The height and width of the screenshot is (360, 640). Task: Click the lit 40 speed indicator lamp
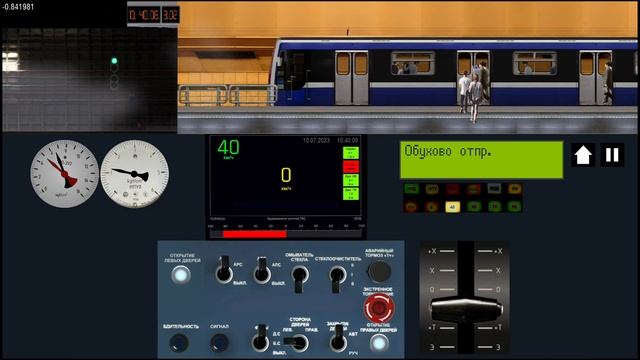pyautogui.click(x=452, y=207)
